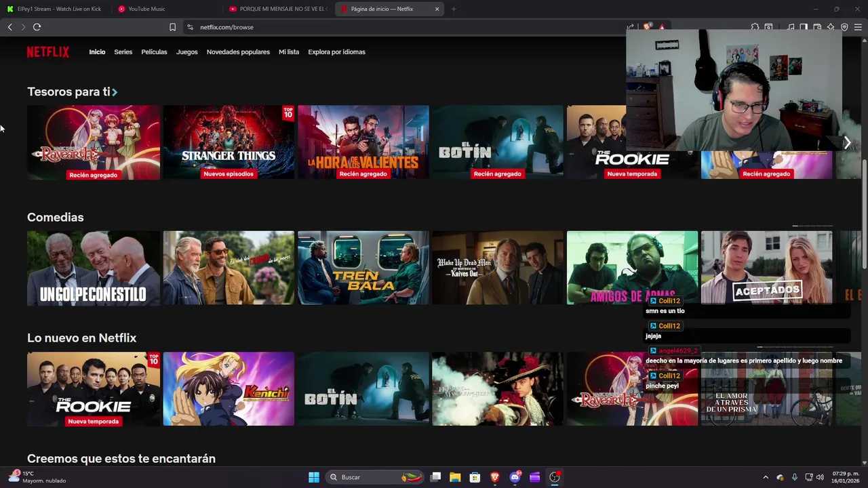Open The Rookie in Lo nuevo en Netflix
This screenshot has width=868, height=488.
[94, 389]
